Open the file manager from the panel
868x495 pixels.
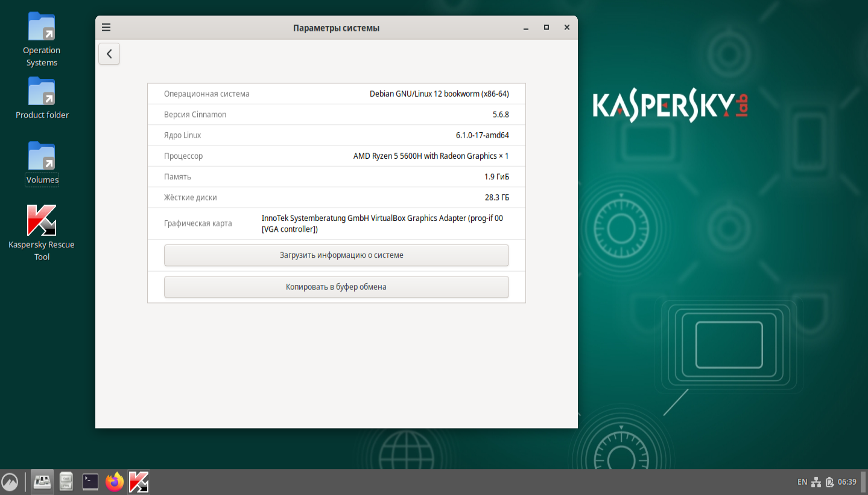click(x=66, y=482)
